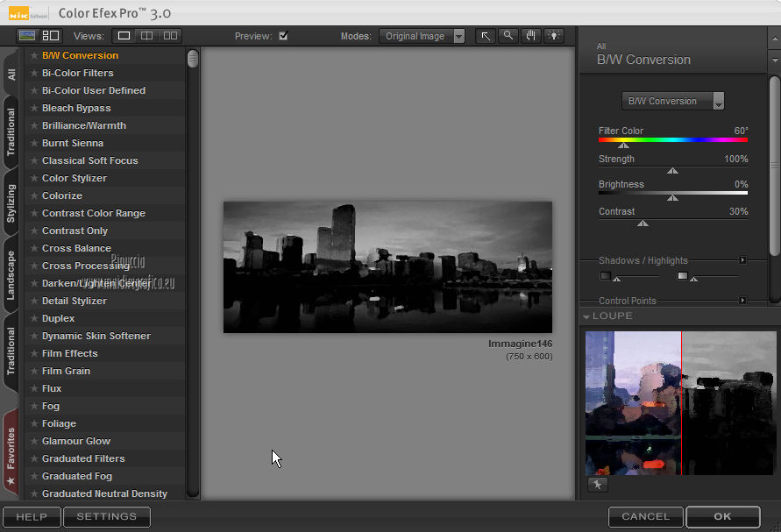Select the arrow pointer tool
This screenshot has width=781, height=532.
point(485,36)
